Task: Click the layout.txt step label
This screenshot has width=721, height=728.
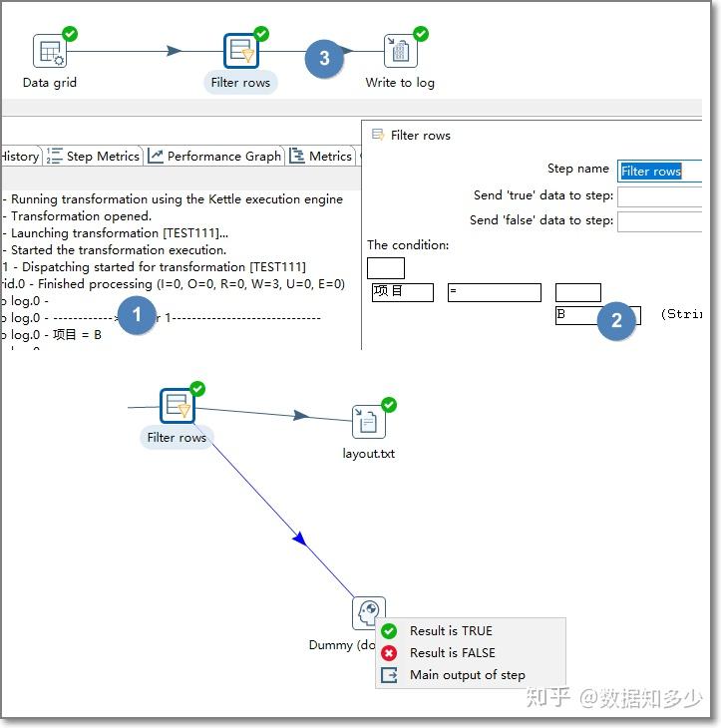Action: coord(369,453)
